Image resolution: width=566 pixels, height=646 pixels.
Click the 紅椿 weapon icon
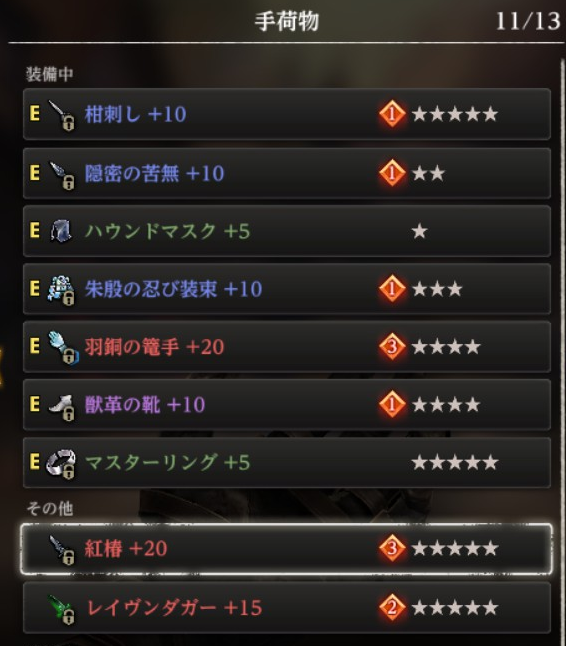point(62,550)
